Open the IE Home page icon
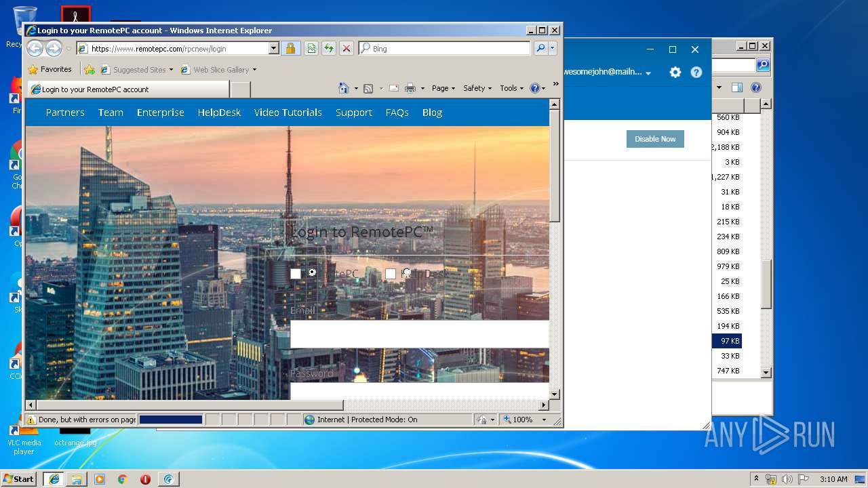The width and height of the screenshot is (868, 488). [x=343, y=88]
